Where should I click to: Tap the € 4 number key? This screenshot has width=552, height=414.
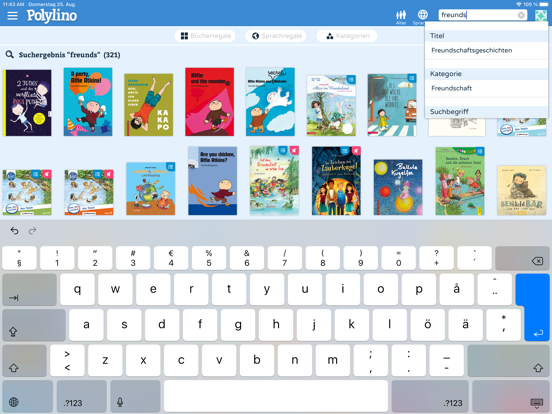coord(171,258)
